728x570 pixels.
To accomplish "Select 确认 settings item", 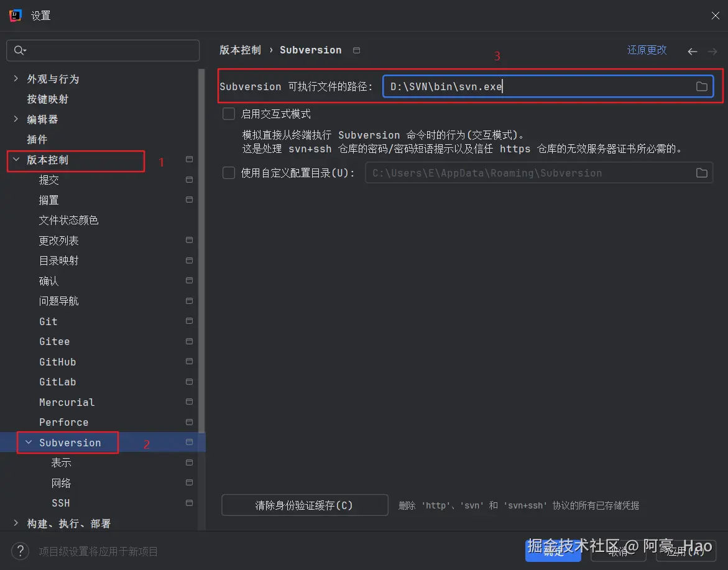I will point(48,281).
